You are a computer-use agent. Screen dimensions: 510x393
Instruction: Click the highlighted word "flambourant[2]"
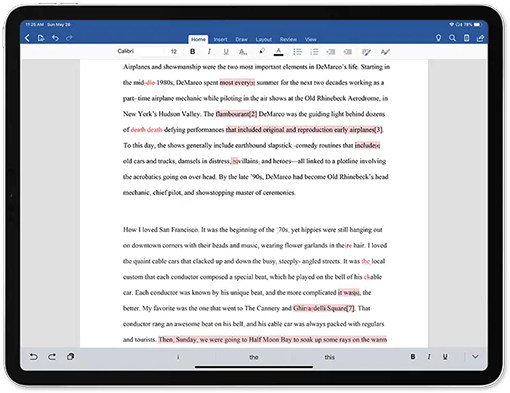pos(236,114)
